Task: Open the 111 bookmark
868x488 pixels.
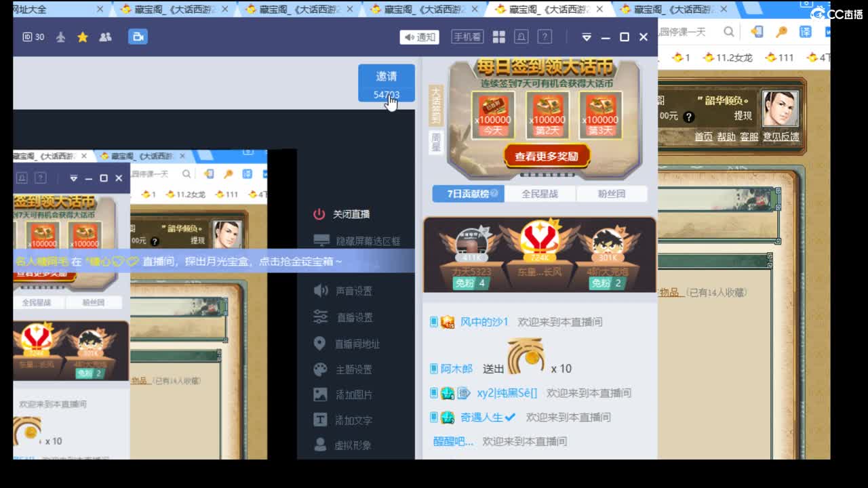Action: 779,58
